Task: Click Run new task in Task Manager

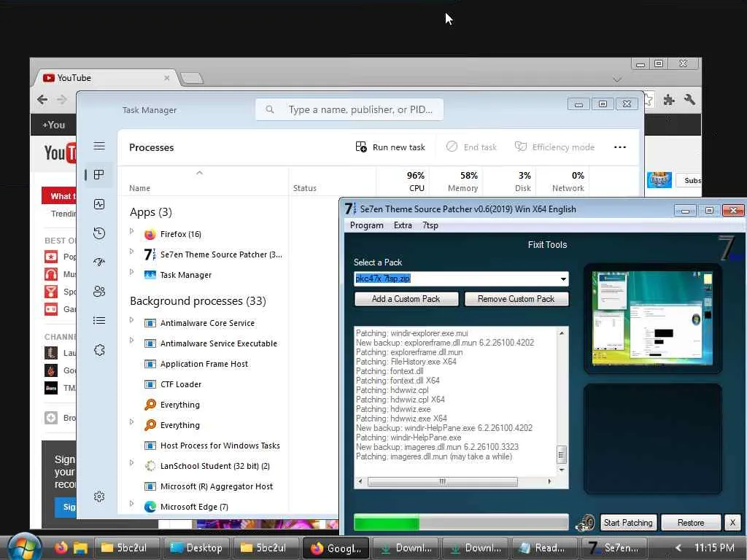Action: 390,147
